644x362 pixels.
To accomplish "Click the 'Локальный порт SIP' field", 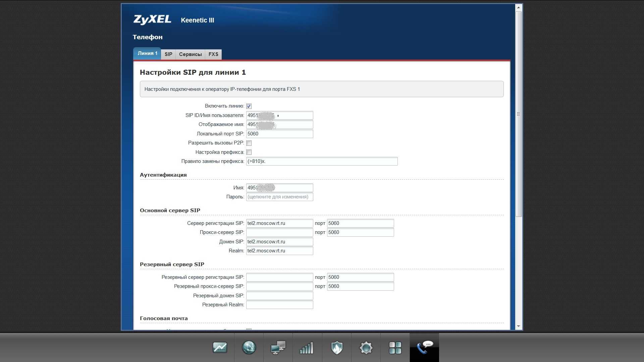I will point(280,134).
